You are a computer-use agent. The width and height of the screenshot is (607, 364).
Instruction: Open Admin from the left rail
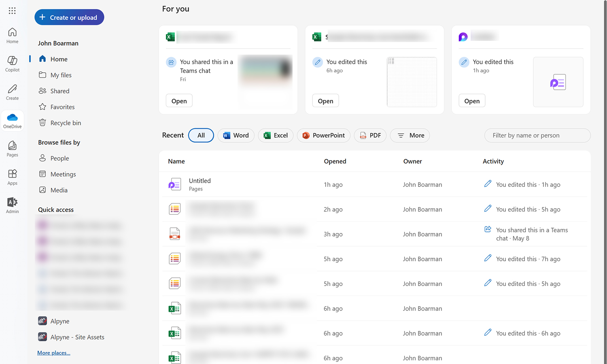12,205
